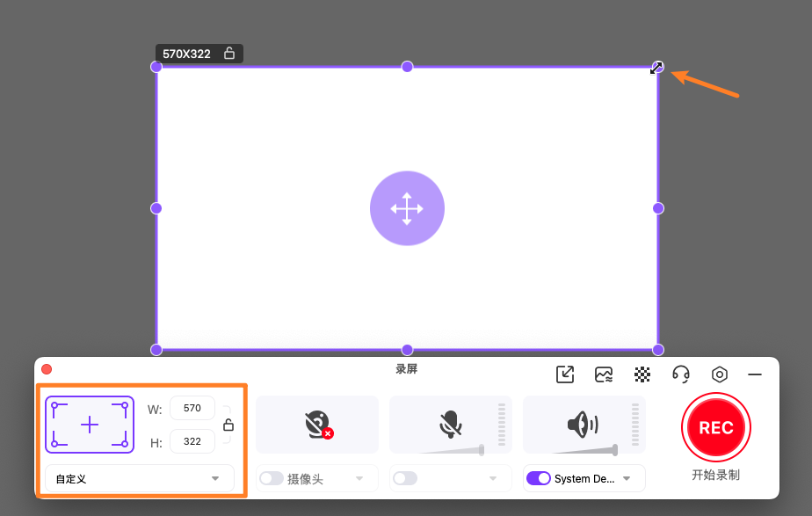Open the headset support icon
812x516 pixels.
(681, 374)
